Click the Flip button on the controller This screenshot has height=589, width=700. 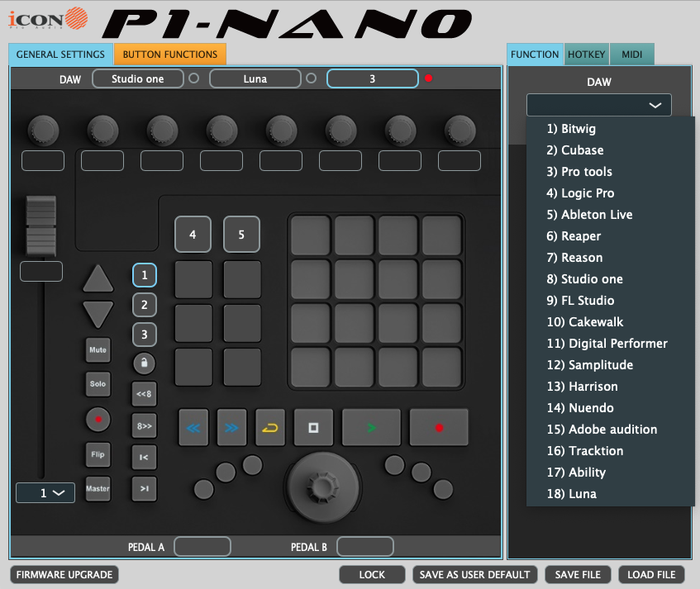pos(98,454)
